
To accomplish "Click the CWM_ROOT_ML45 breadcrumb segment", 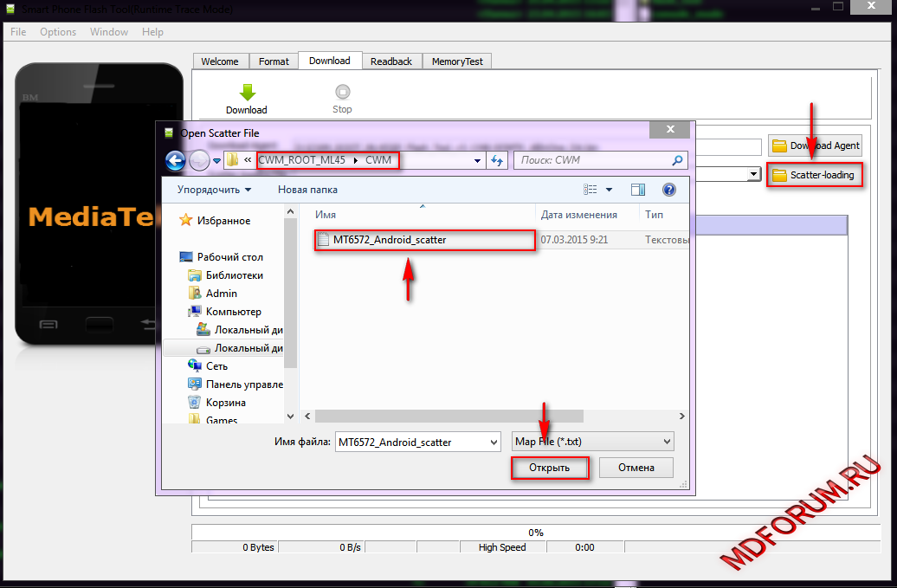I will point(302,160).
